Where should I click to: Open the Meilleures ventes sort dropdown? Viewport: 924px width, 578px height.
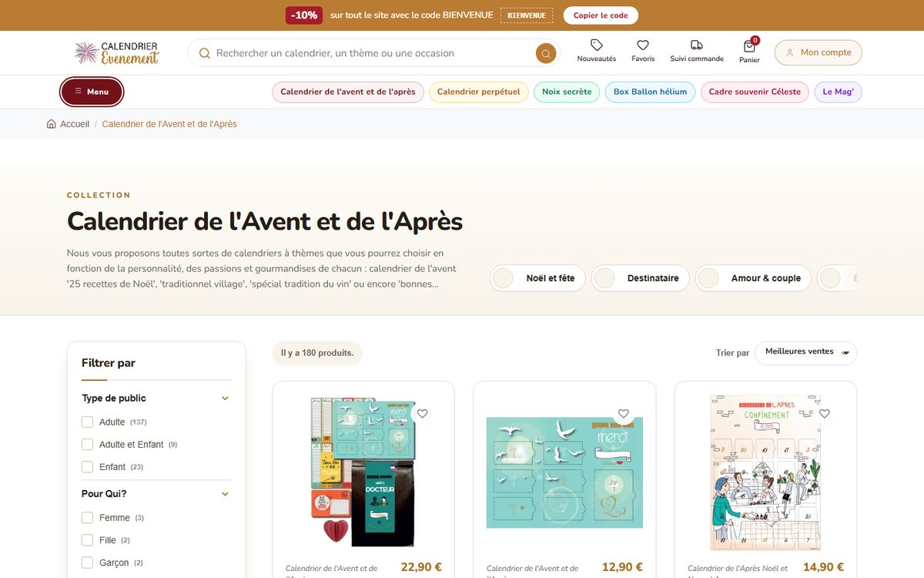click(x=805, y=352)
